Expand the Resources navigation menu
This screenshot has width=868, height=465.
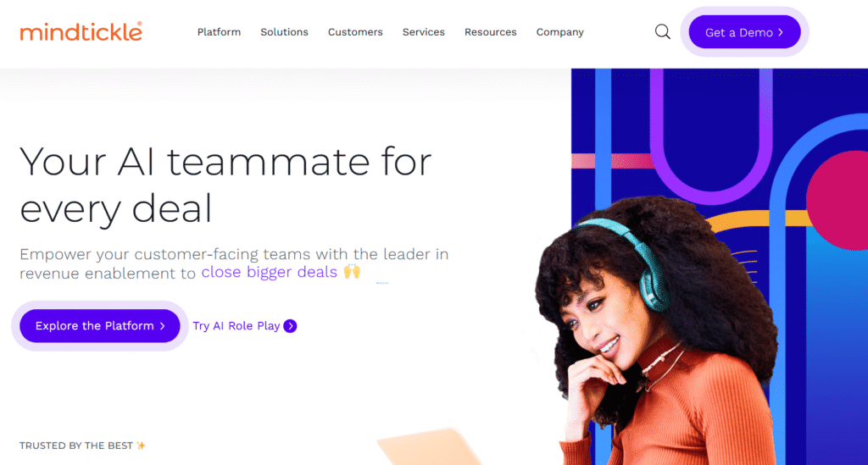point(491,32)
